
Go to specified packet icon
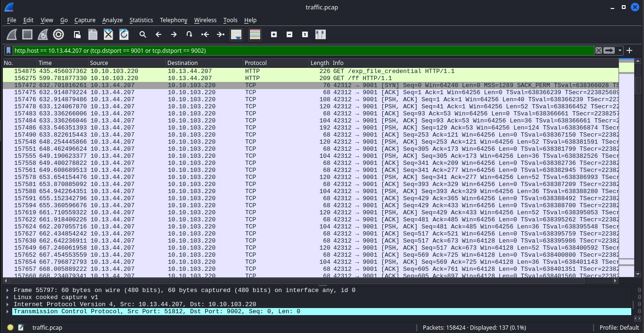[x=189, y=34]
